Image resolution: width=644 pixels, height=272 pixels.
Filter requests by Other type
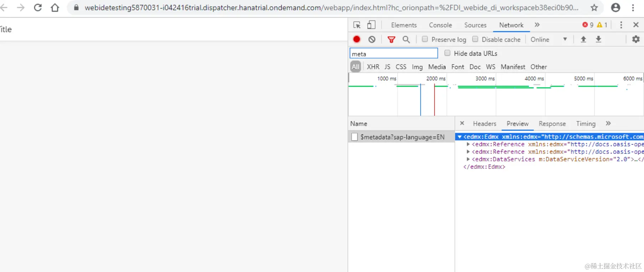(x=538, y=67)
